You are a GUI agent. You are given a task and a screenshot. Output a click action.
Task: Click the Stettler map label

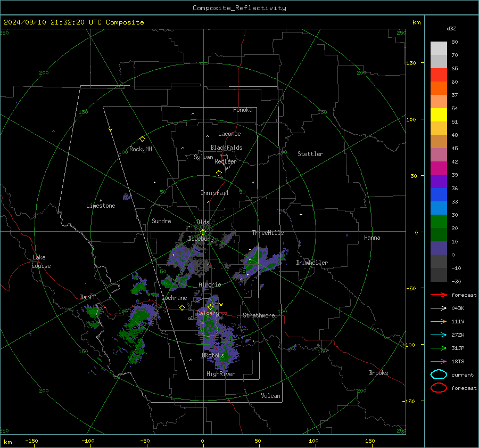coord(310,154)
